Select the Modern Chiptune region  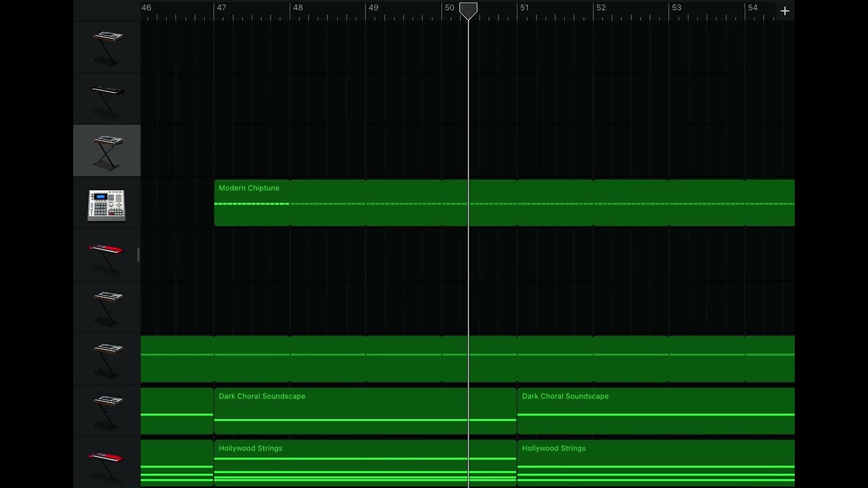(x=505, y=203)
